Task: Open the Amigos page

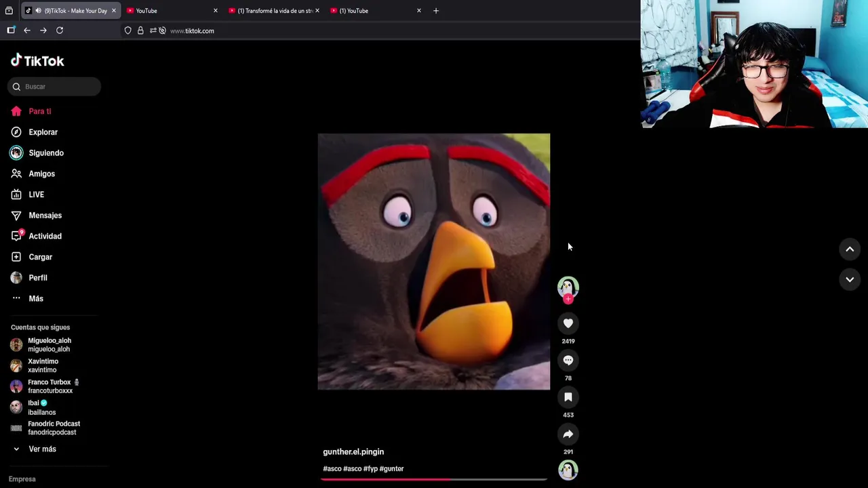Action: 33,174
